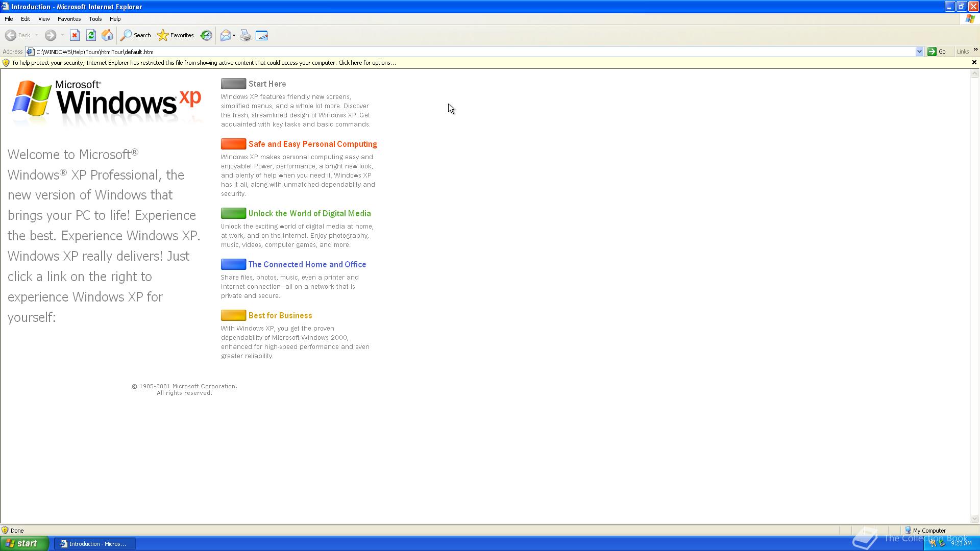980x551 pixels.
Task: Click the address bar path field
Action: tap(459, 52)
